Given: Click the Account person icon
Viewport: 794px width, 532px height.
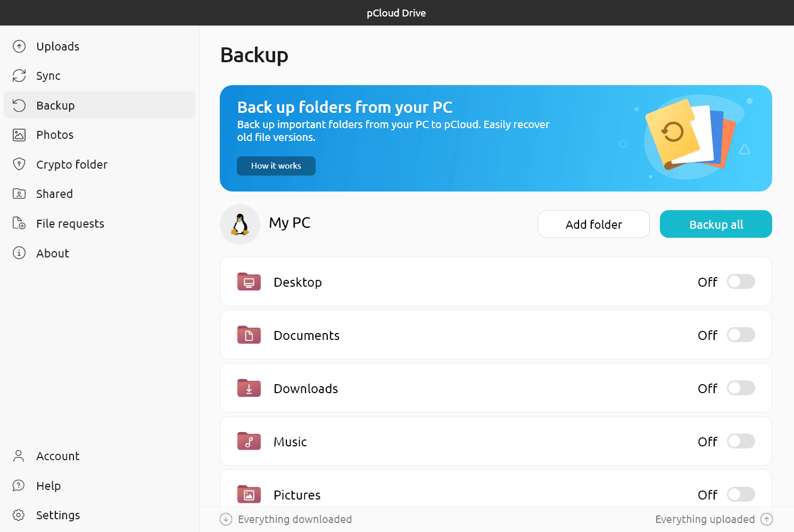Looking at the screenshot, I should click(19, 456).
